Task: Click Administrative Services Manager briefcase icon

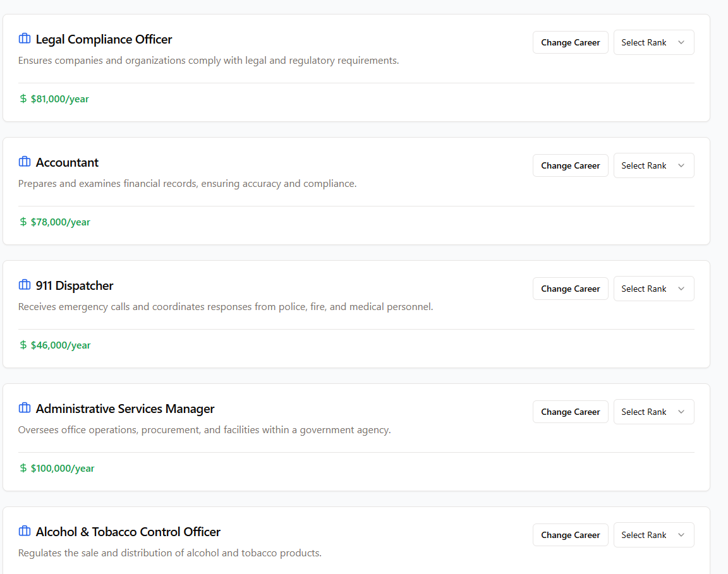Action: coord(25,409)
